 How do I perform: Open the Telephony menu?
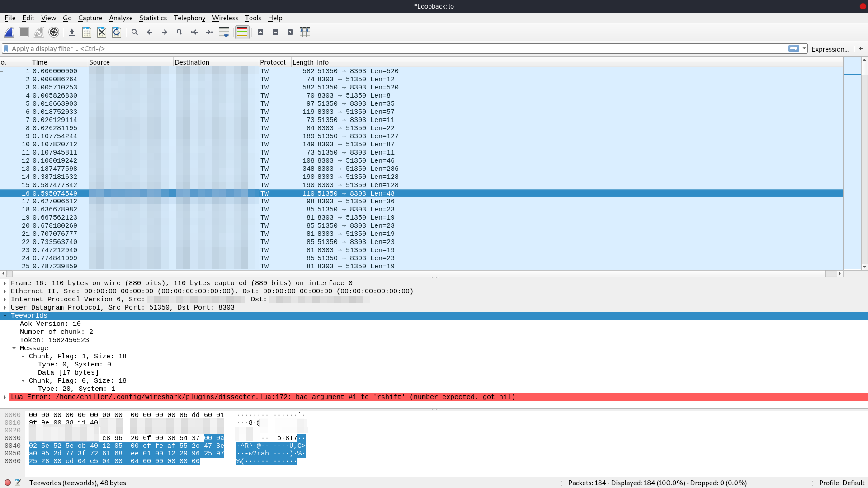[x=189, y=18]
